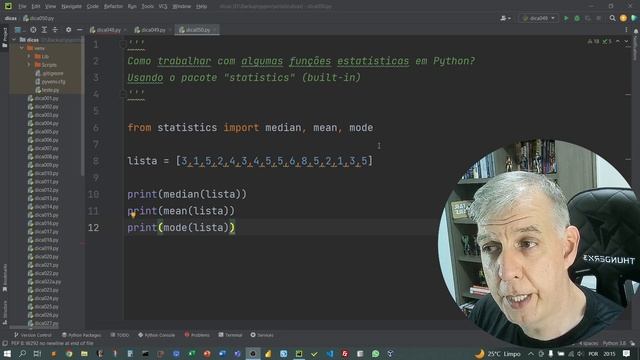
Task: Open the Version Control tool window
Action: coord(33,335)
